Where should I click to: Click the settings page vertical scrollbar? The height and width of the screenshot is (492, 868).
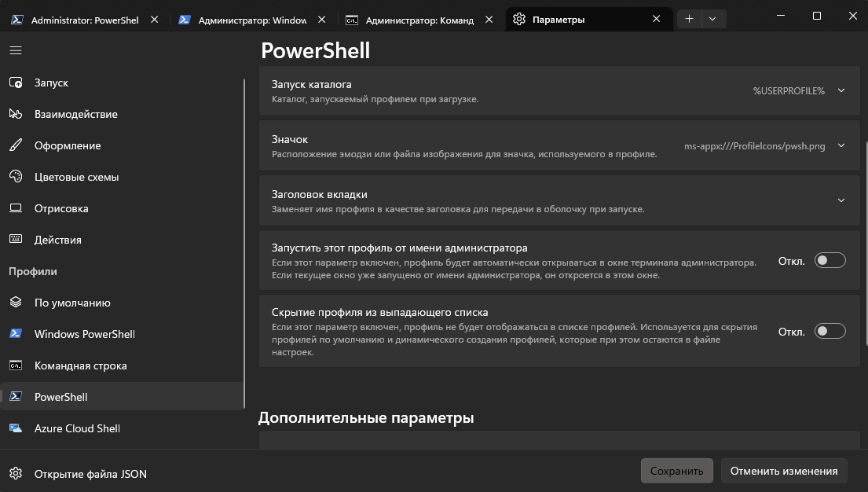tap(866, 242)
